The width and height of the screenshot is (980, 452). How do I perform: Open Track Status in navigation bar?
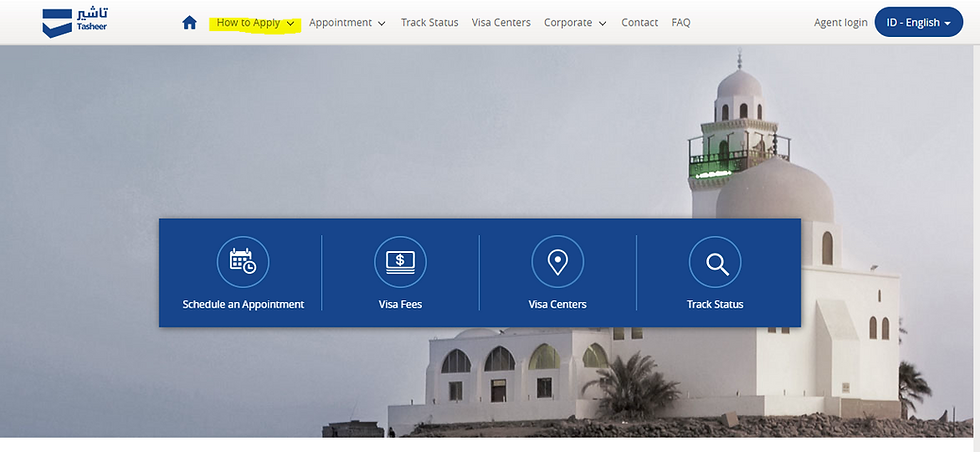pyautogui.click(x=429, y=23)
